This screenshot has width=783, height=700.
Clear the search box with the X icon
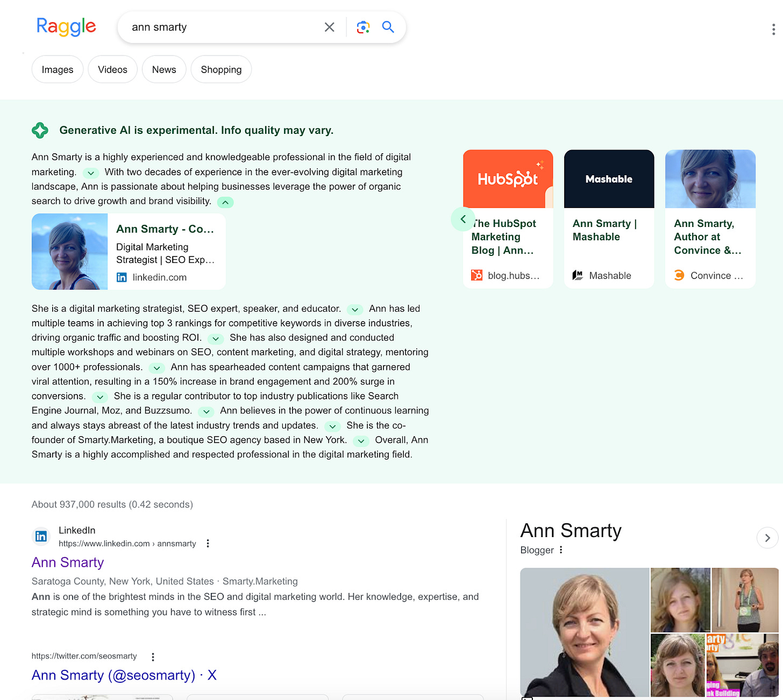(x=330, y=27)
